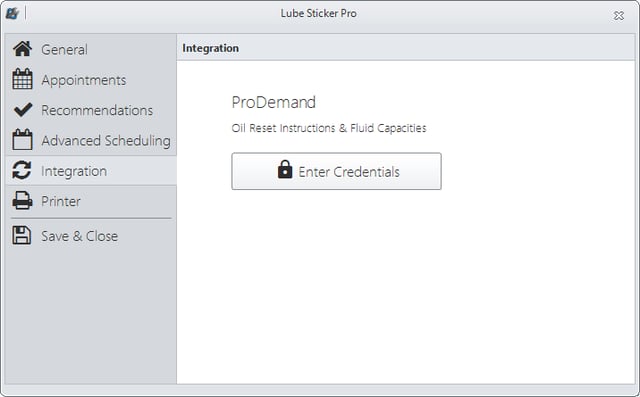Close the Lube Sticker Pro window
Image resolution: width=640 pixels, height=397 pixels.
click(619, 16)
